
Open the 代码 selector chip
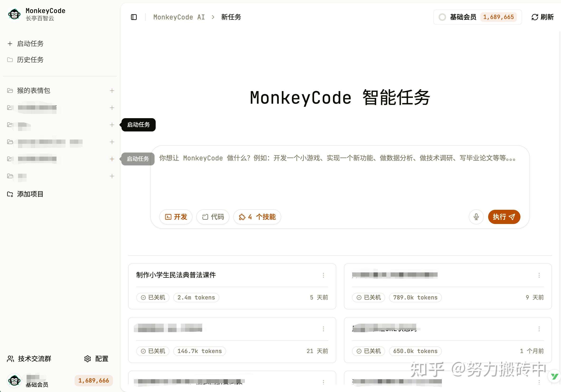(x=213, y=217)
